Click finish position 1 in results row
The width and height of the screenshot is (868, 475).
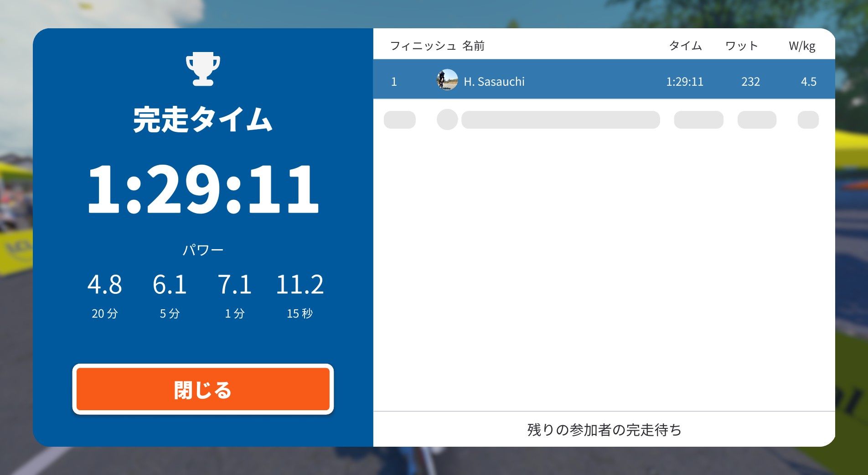tap(394, 82)
